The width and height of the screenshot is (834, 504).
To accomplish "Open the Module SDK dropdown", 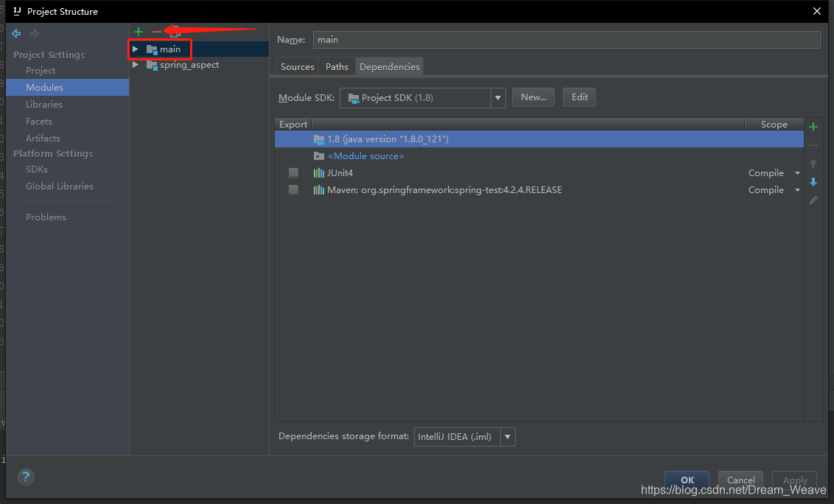I will point(498,98).
